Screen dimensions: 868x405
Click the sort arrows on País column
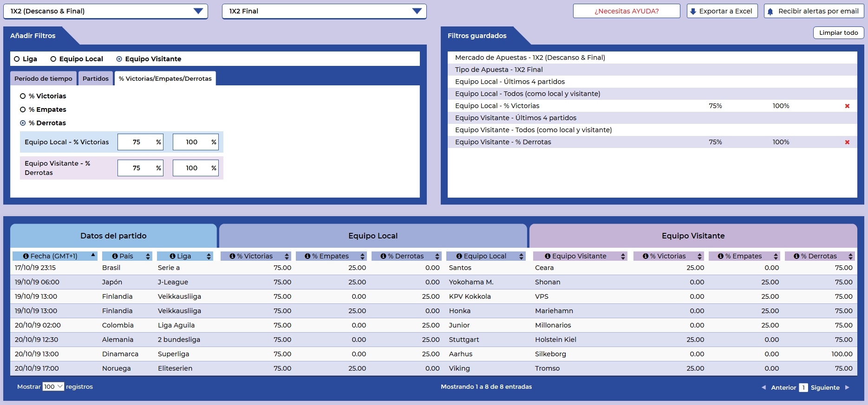[148, 256]
